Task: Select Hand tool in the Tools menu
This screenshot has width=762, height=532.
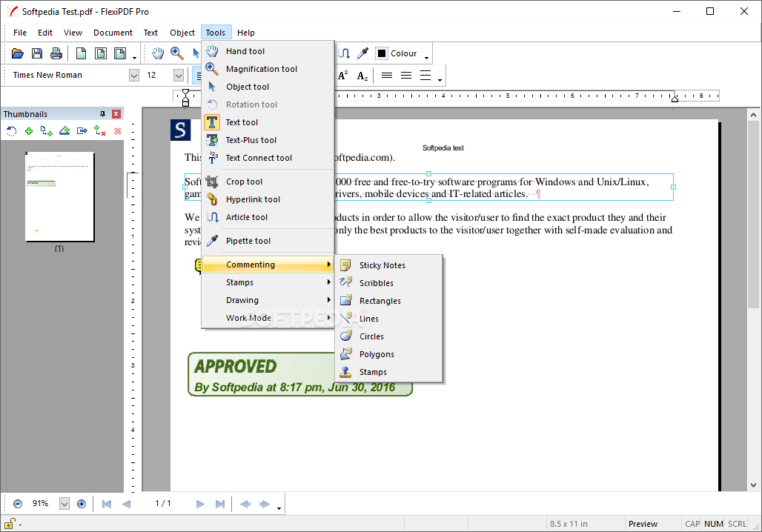Action: coord(268,51)
